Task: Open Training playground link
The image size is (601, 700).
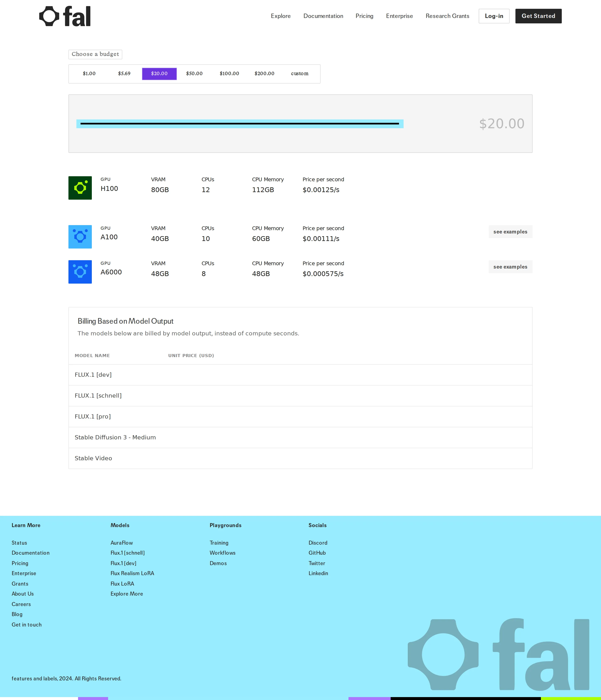Action: click(x=219, y=543)
